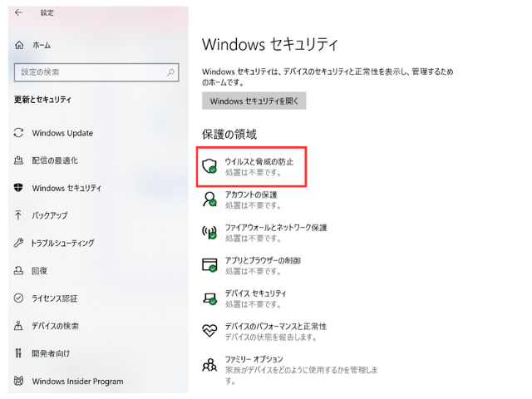This screenshot has width=532, height=399.
Task: Click the 更新とセキュリティ section heading
Action: coord(42,100)
